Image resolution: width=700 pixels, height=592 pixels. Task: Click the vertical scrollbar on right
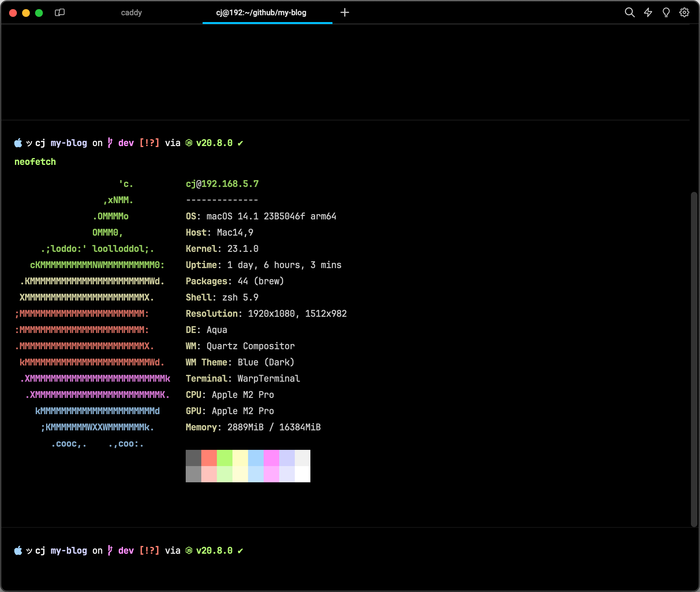[694, 359]
